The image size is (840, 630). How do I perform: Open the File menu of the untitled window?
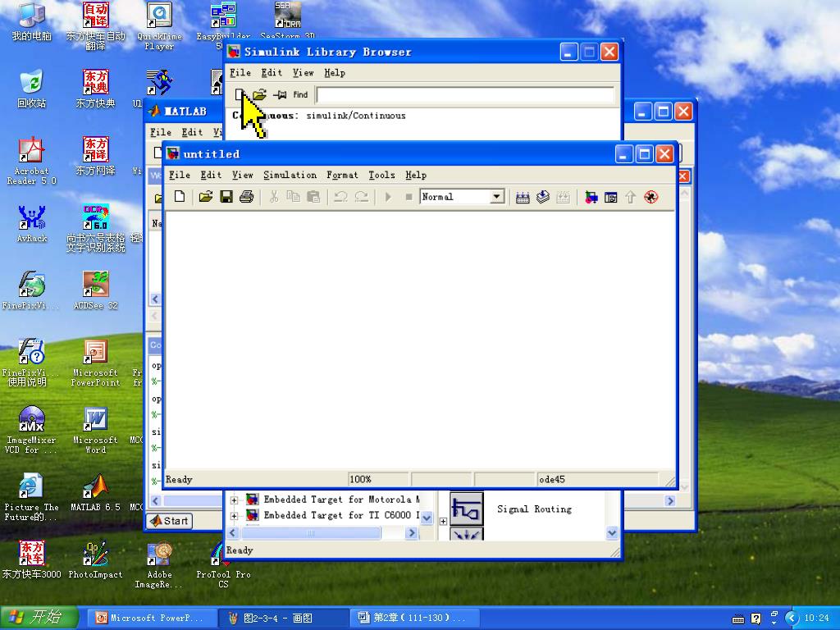(180, 175)
